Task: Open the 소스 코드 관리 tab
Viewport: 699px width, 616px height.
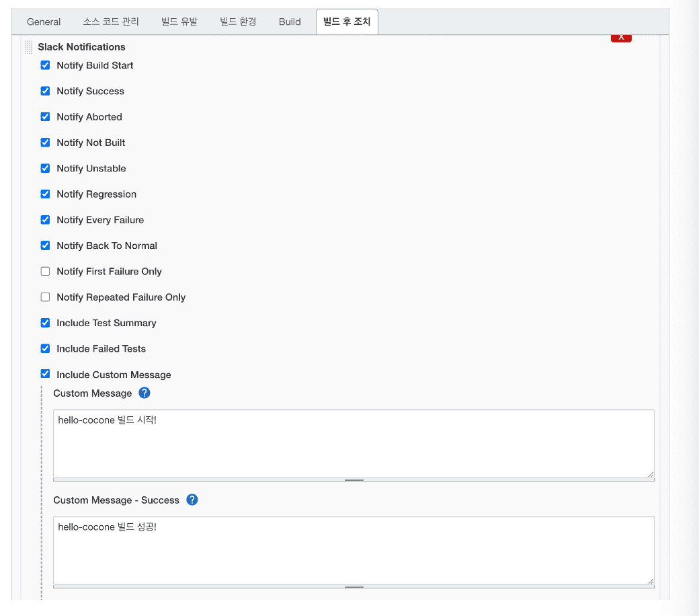Action: coord(111,22)
